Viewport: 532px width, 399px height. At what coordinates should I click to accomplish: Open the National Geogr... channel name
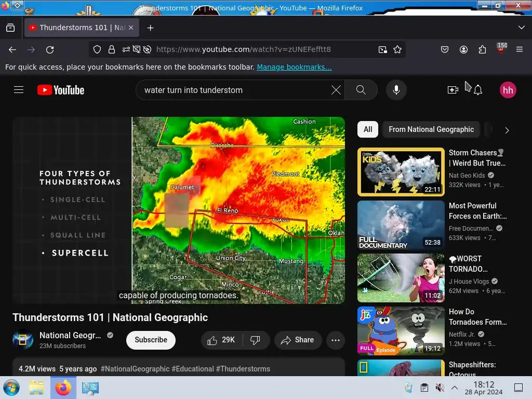[x=70, y=335]
